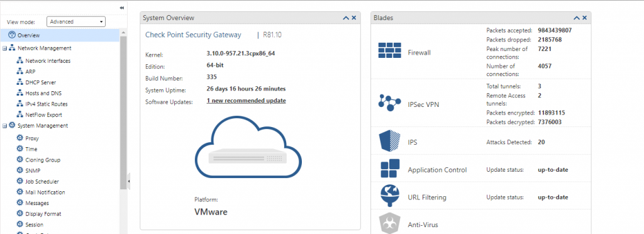Screen dimensions: 644x234
Task: Collapse the navigation pane with double-arrow icon
Action: (x=121, y=8)
